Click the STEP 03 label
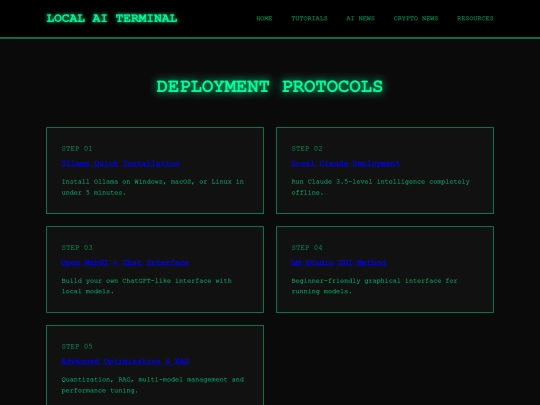 [77, 248]
